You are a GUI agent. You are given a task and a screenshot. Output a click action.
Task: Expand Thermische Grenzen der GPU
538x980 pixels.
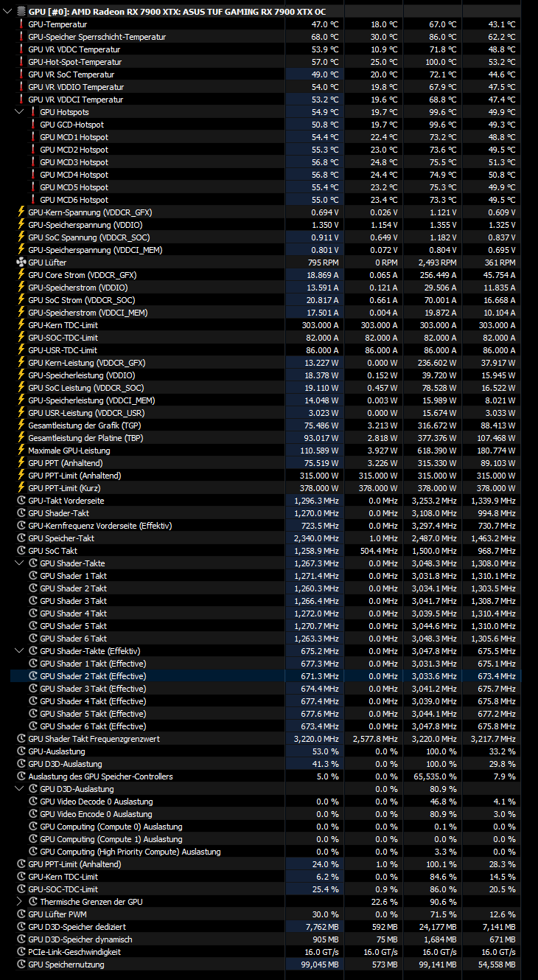click(x=19, y=902)
